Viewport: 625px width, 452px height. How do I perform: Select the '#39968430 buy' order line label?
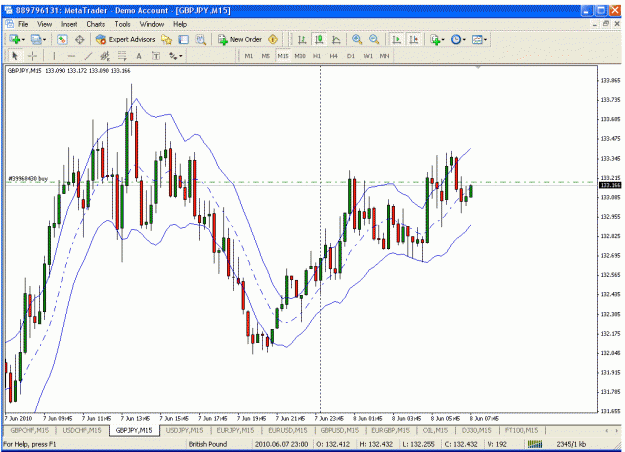pyautogui.click(x=28, y=179)
